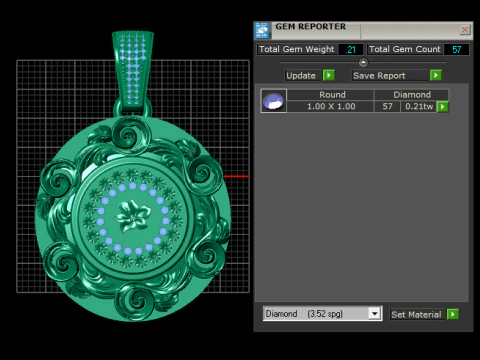Click the green arrow next to Set Material
Screen dimensions: 480x360
(453, 314)
